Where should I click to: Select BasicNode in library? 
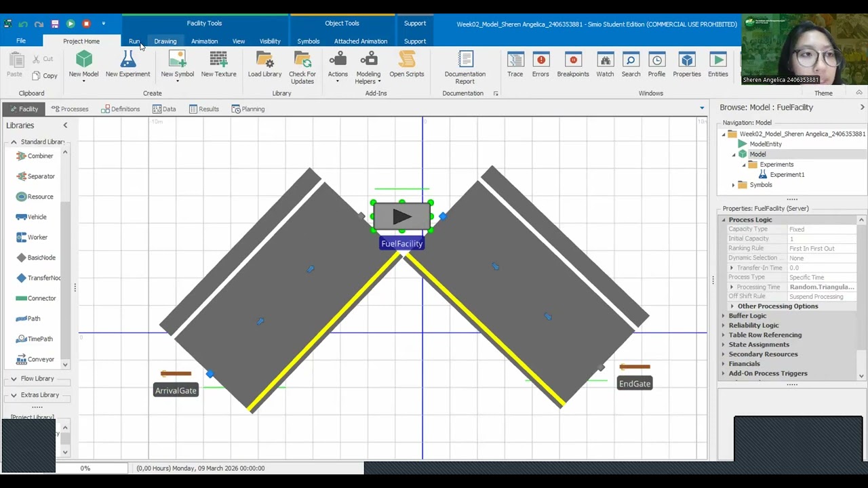(36, 258)
